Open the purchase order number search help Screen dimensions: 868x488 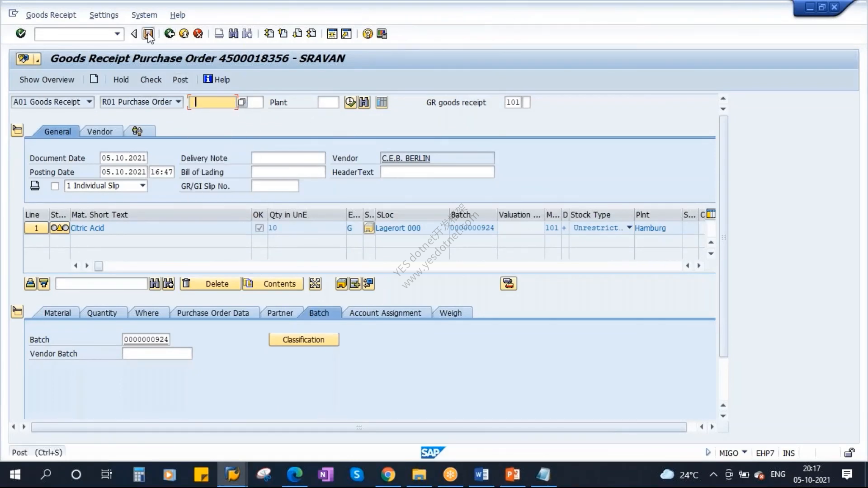242,102
